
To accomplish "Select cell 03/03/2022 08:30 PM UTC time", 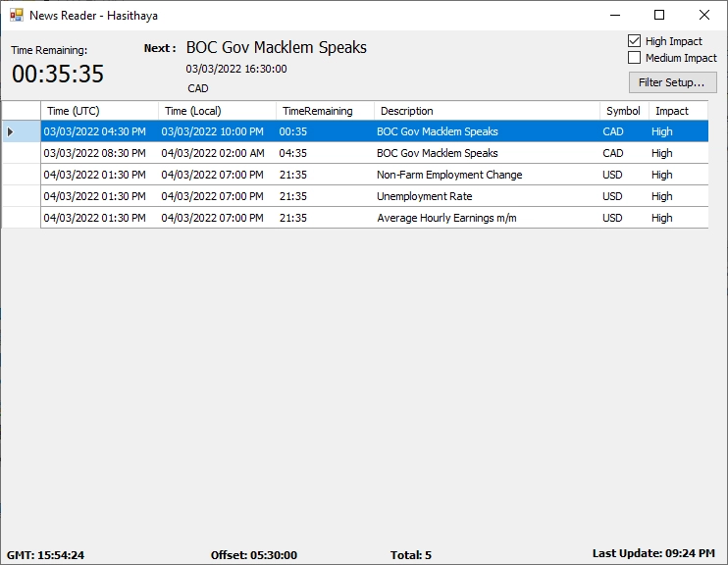I will (99, 153).
